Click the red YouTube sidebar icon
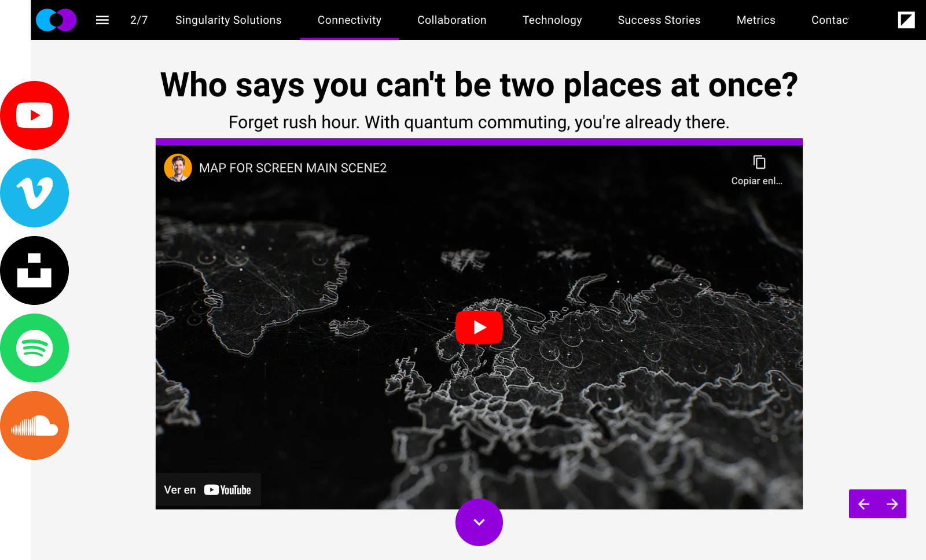The width and height of the screenshot is (926, 560). click(35, 116)
